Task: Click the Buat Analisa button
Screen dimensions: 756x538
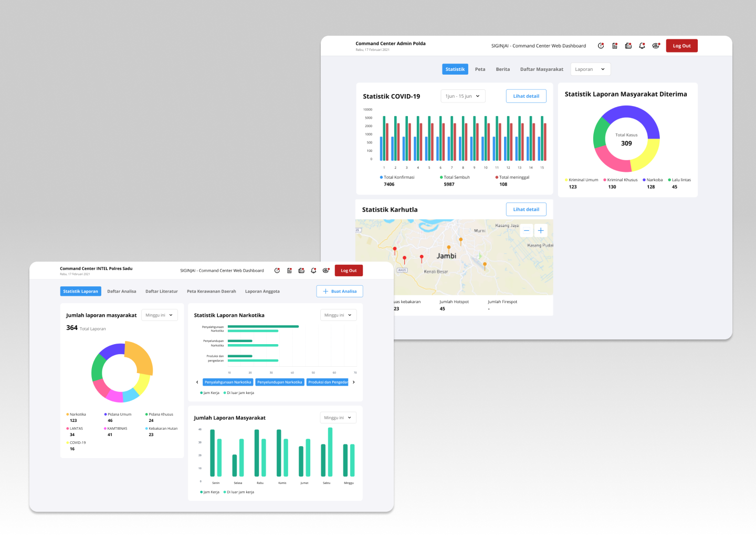Action: coord(340,292)
